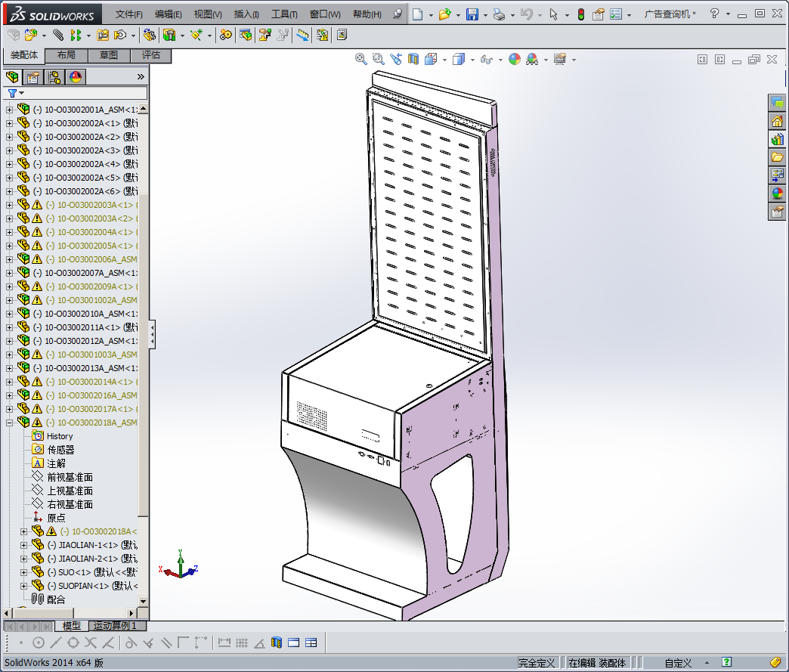The width and height of the screenshot is (789, 672).
Task: Expand the SUOPIAN<1> subcomponent node
Action: [23, 586]
